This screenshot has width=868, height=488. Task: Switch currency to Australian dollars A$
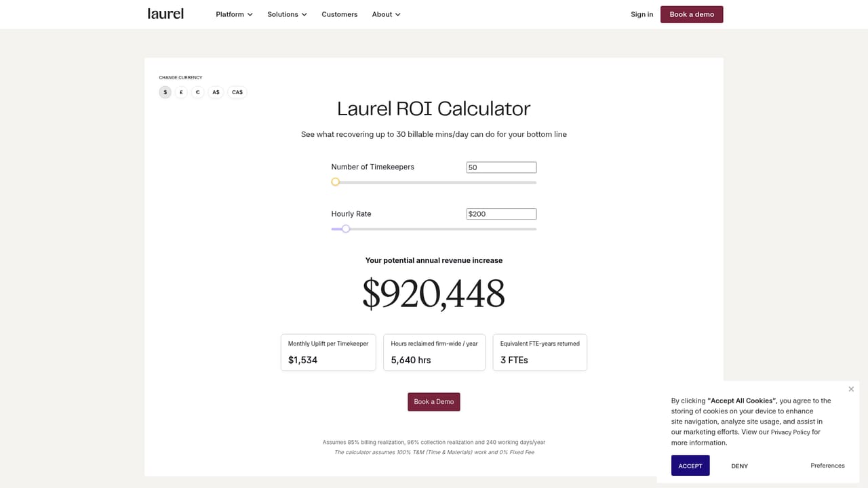click(x=216, y=92)
